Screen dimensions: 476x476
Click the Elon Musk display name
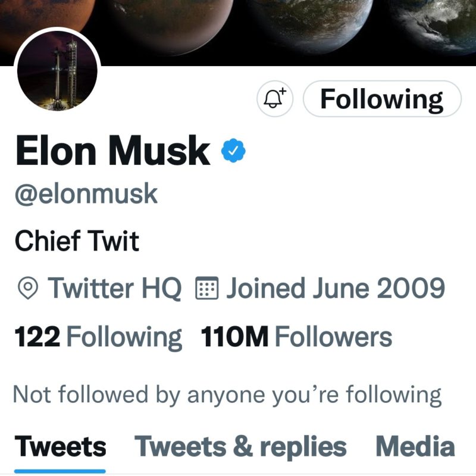(112, 152)
